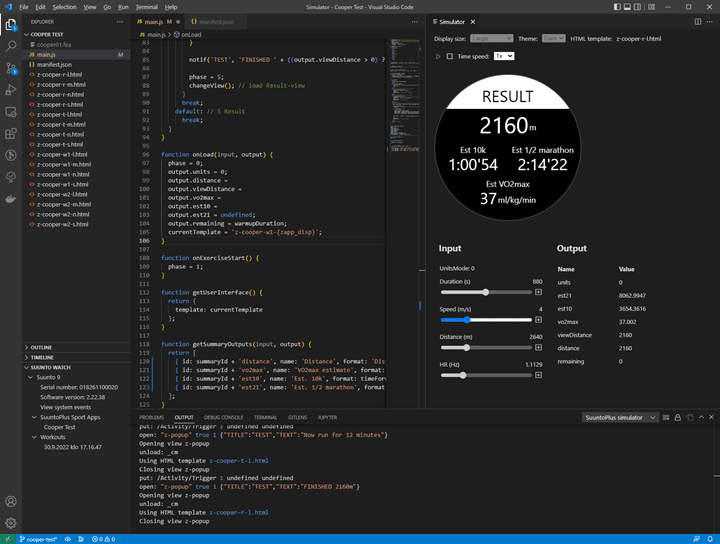The width and height of the screenshot is (720, 544).
Task: Open editor group's more actions ellipsis
Action: tap(415, 22)
